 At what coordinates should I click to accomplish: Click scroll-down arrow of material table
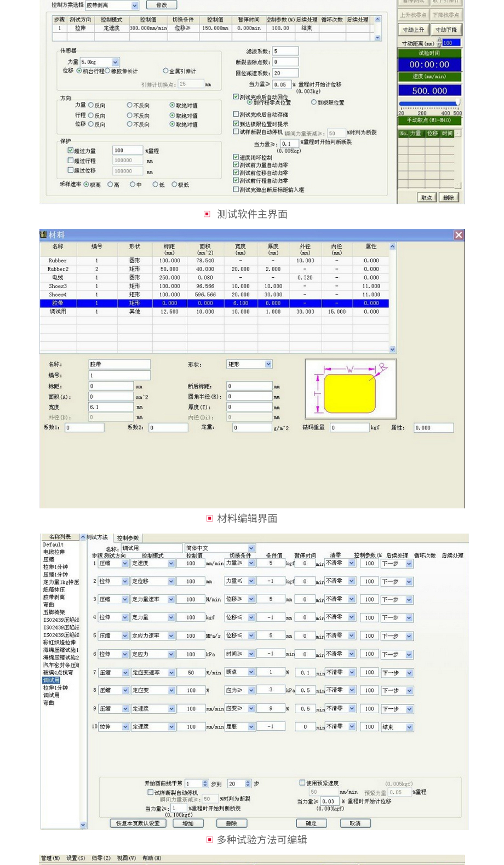click(392, 349)
